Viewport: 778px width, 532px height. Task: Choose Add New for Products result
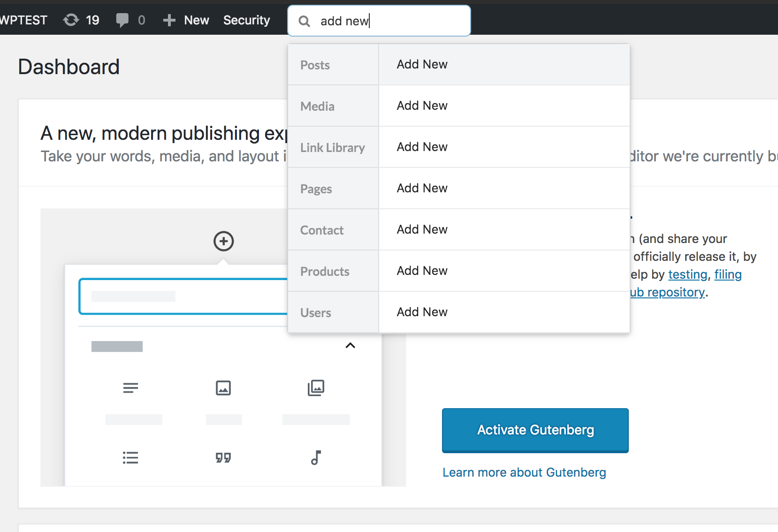[422, 271]
